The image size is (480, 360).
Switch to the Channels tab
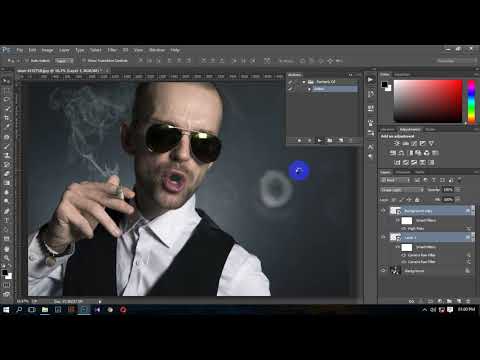point(403,172)
